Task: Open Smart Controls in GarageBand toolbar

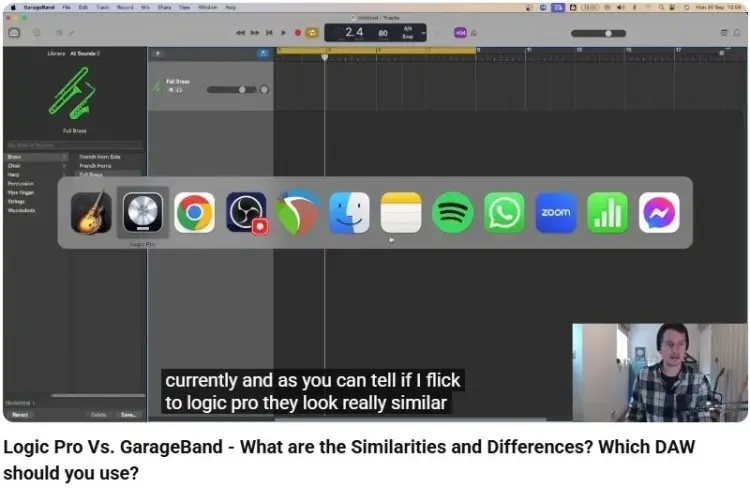Action: point(59,33)
